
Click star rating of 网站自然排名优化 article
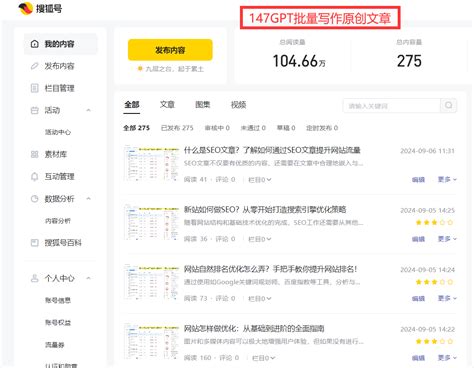click(434, 282)
